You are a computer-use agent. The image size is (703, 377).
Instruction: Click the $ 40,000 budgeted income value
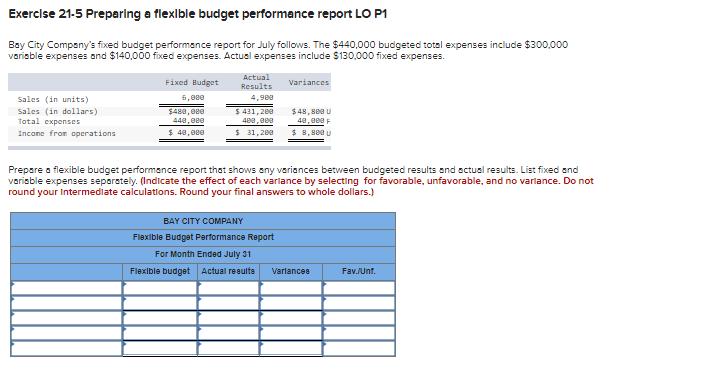click(187, 133)
